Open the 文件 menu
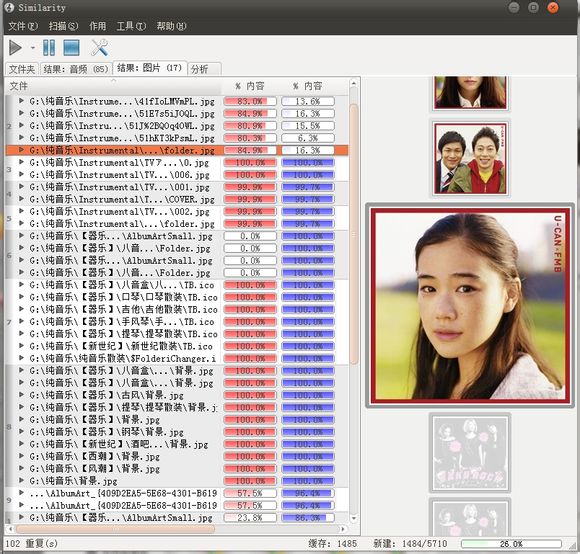 coord(23,26)
